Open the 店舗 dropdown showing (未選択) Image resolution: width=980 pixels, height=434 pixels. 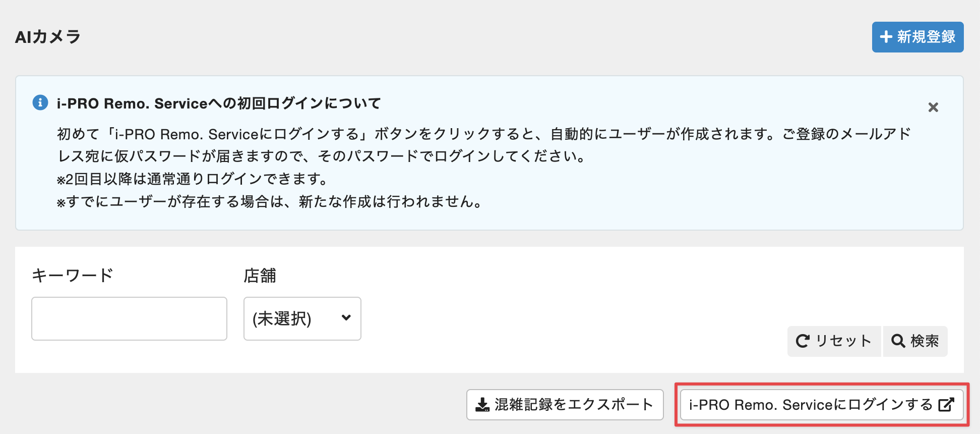pos(302,318)
